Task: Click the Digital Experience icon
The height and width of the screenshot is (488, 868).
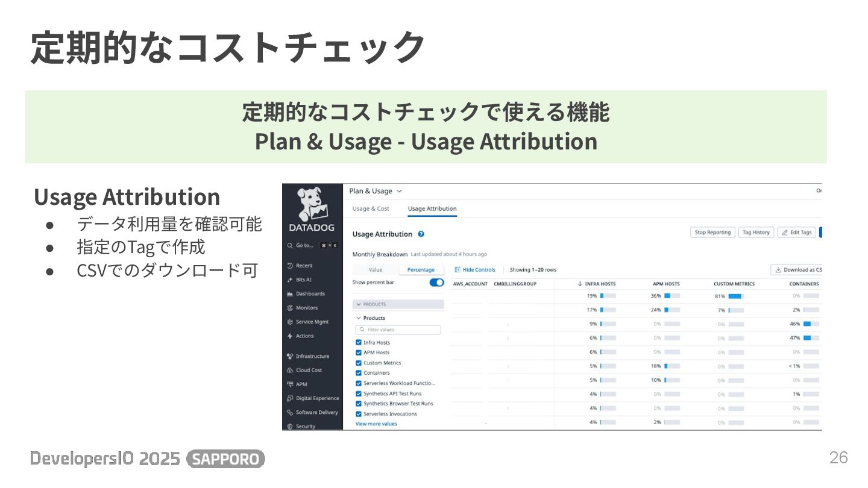Action: click(291, 398)
